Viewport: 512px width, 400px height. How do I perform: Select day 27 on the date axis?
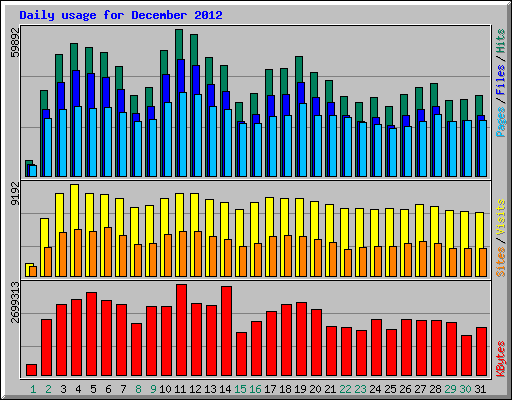pyautogui.click(x=420, y=389)
